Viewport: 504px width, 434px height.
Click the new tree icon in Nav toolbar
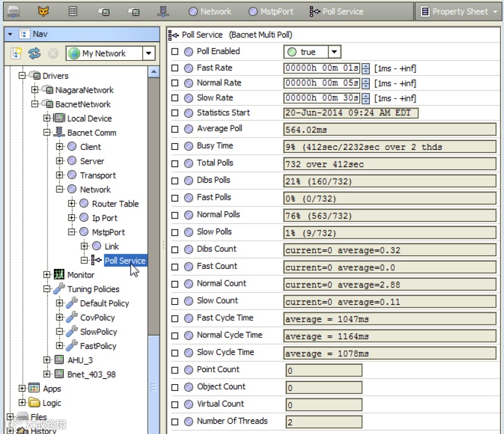click(16, 53)
